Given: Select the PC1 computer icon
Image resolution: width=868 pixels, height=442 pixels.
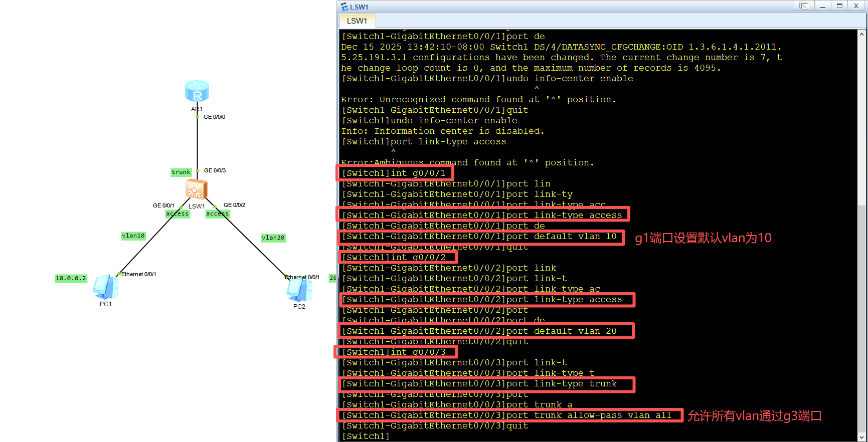Looking at the screenshot, I should 106,287.
